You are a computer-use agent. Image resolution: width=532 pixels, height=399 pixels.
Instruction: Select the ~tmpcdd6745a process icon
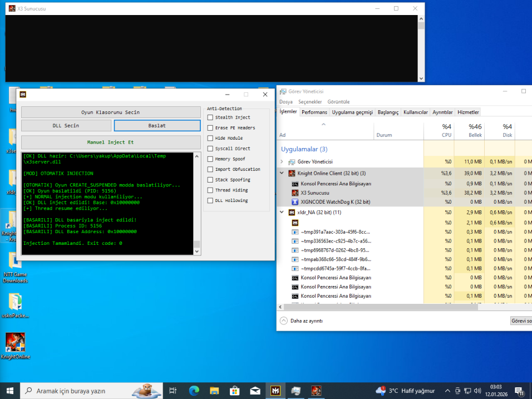click(295, 268)
